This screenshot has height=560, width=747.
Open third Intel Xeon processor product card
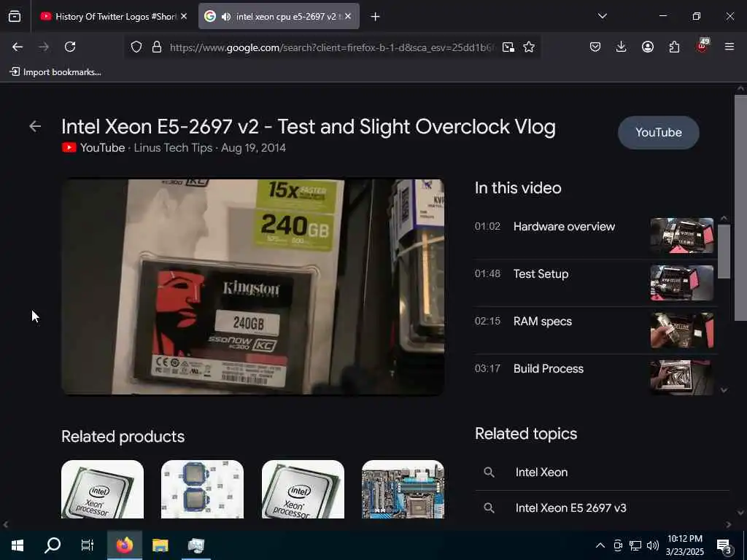303,489
